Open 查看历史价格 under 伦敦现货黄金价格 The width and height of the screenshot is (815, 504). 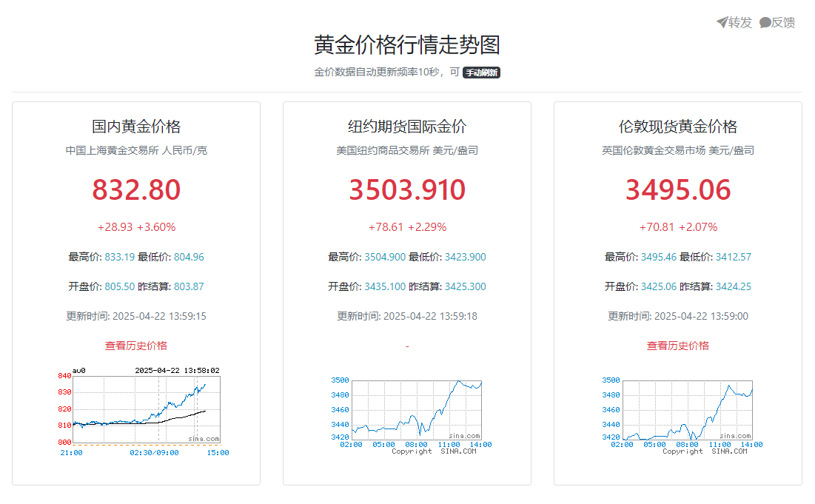coord(678,346)
